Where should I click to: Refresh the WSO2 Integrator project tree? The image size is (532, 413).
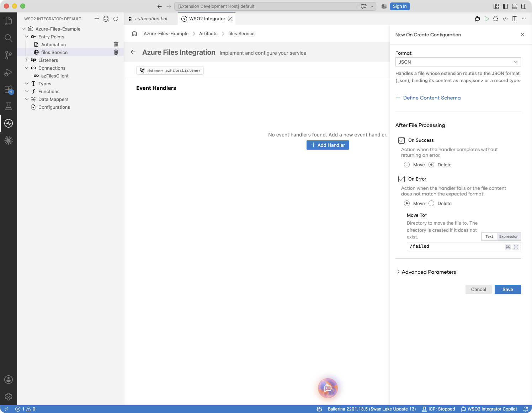coord(116,19)
